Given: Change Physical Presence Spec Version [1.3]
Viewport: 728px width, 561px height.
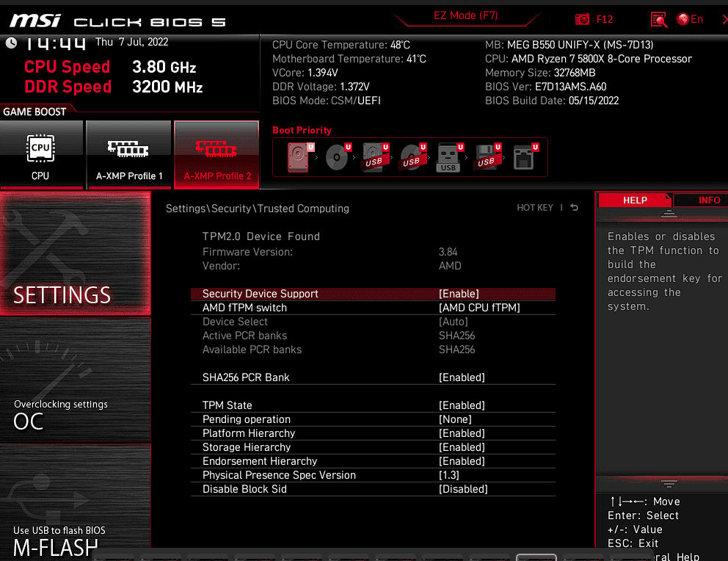Looking at the screenshot, I should coord(449,475).
